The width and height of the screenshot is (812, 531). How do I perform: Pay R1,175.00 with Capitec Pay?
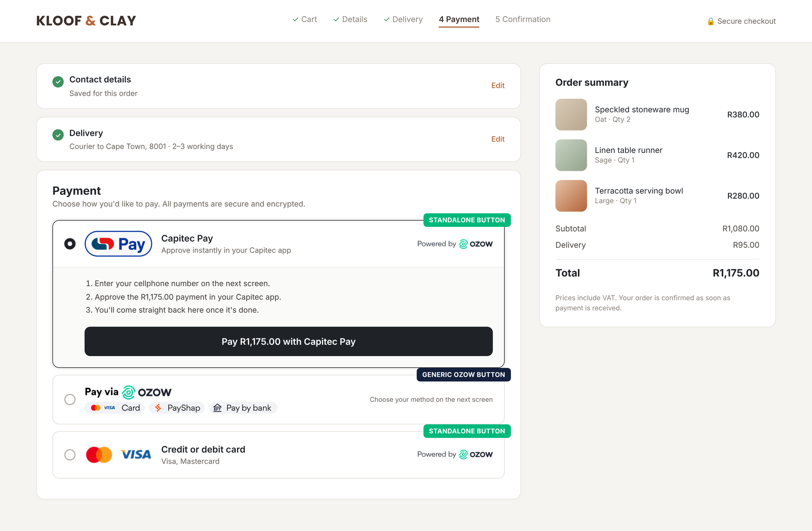pos(289,342)
